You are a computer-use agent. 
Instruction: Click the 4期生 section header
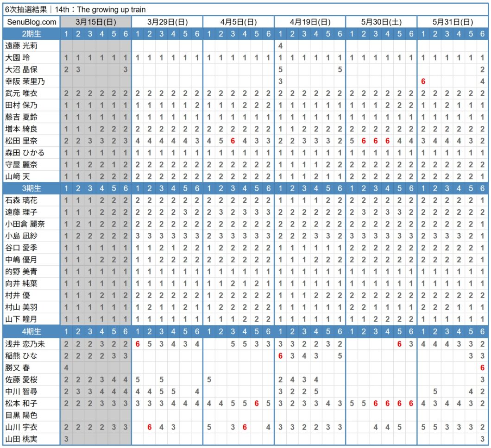31,331
